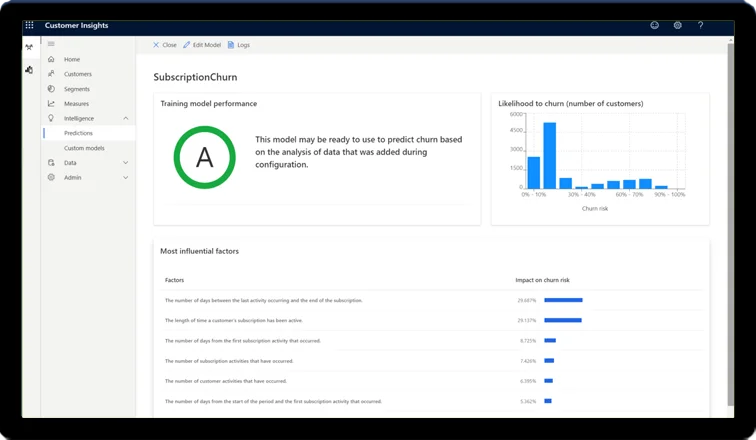Click the vertical scrollbar on right
The width and height of the screenshot is (756, 440).
click(x=730, y=224)
